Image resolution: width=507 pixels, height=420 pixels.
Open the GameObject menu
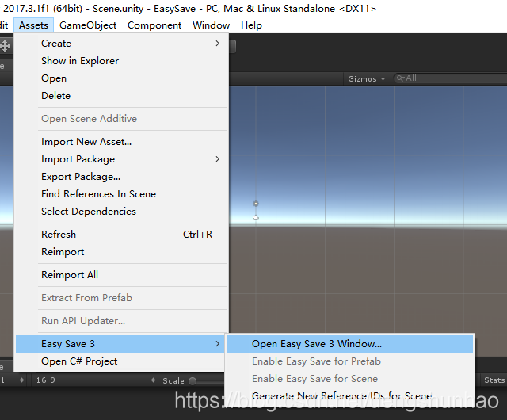tap(88, 25)
